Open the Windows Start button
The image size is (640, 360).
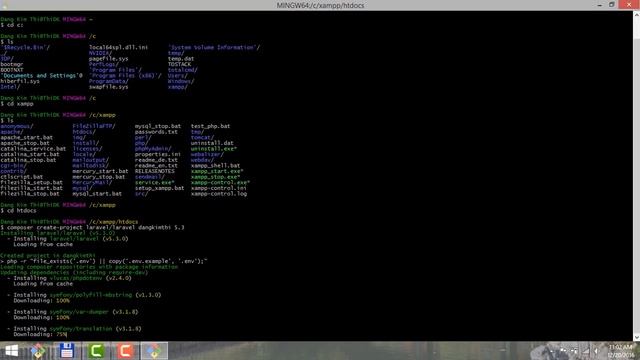click(11, 351)
